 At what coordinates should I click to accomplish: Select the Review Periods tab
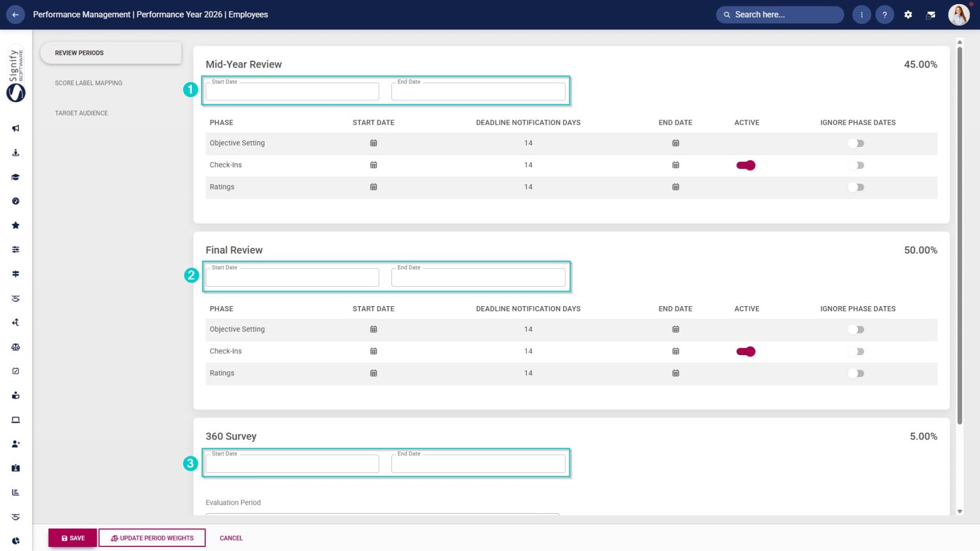click(x=111, y=53)
